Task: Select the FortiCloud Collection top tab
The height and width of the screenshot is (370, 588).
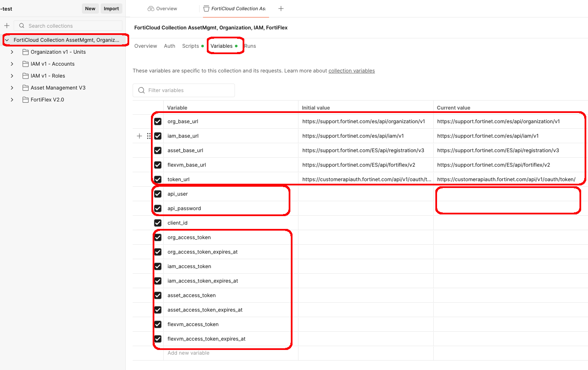Action: click(x=236, y=9)
